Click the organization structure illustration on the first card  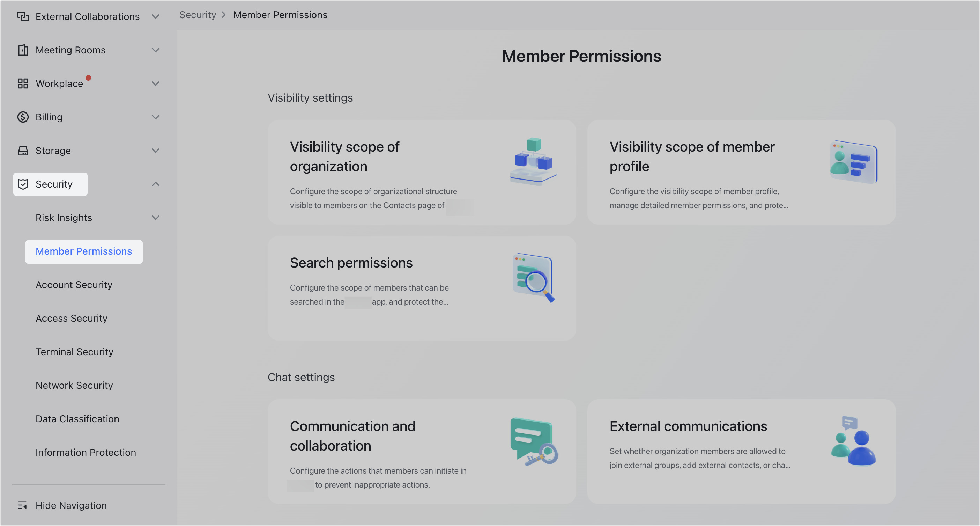click(533, 161)
